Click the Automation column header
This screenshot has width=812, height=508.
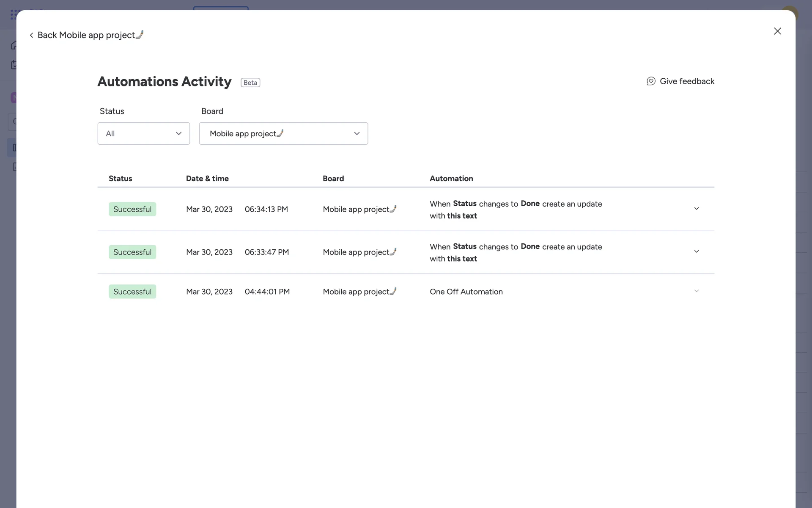(451, 179)
